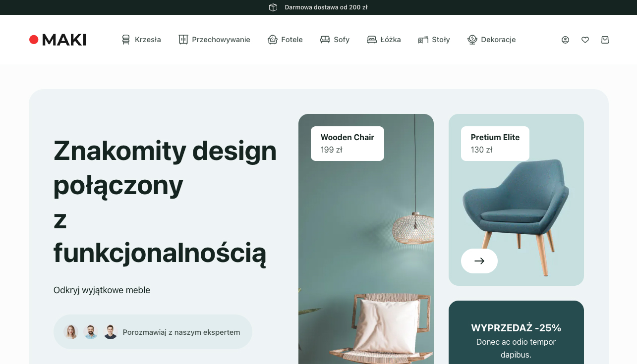Click the bed icon beside Łóżka

372,40
